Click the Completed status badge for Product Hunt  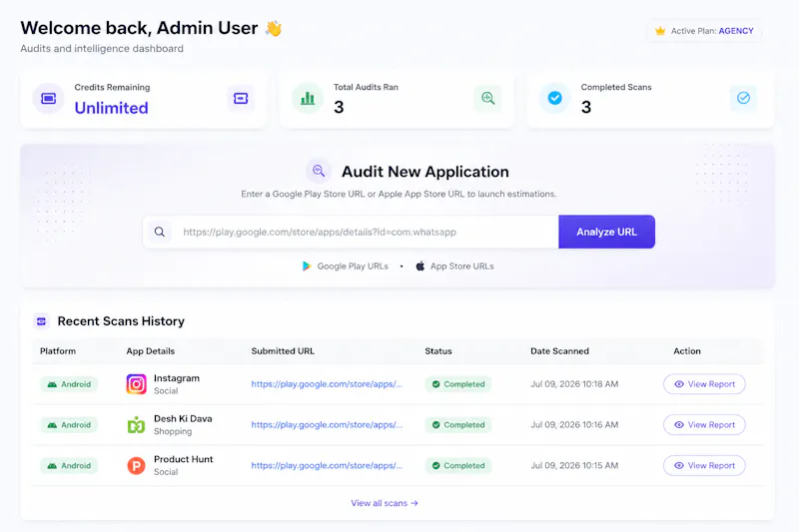(x=458, y=466)
